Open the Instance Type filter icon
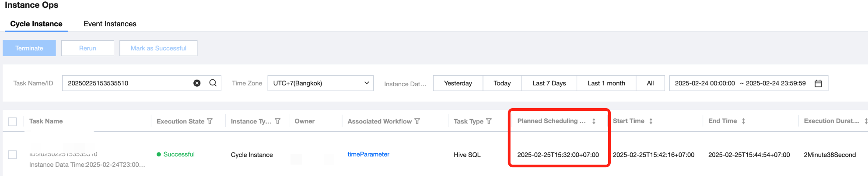 [x=277, y=121]
